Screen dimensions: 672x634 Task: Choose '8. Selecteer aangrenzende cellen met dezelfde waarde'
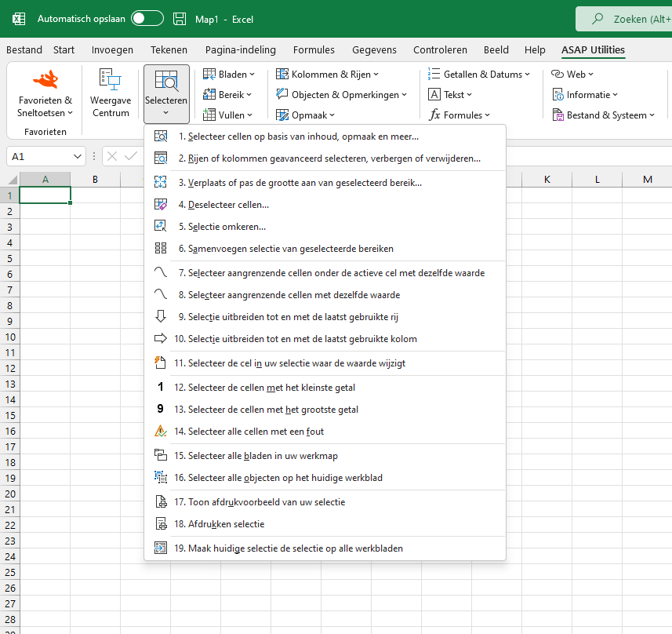point(325,294)
